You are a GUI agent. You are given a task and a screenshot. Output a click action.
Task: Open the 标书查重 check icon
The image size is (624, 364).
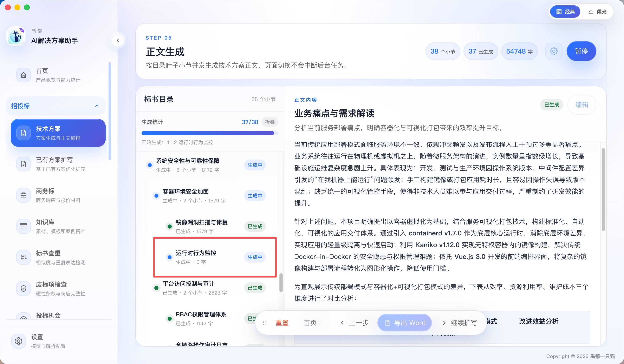point(24,257)
